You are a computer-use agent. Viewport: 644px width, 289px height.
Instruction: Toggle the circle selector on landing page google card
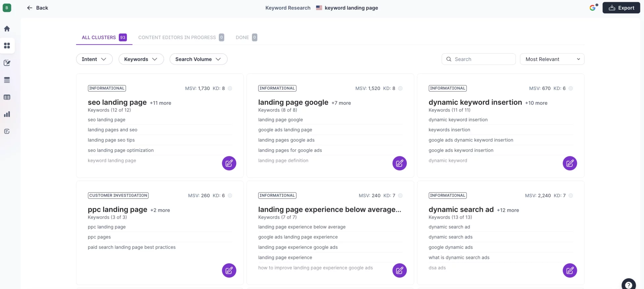coord(400,88)
